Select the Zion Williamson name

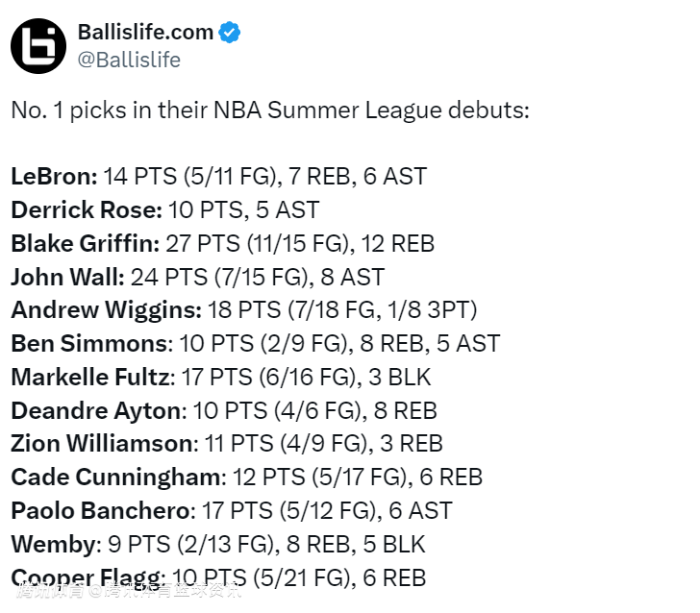pyautogui.click(x=103, y=444)
